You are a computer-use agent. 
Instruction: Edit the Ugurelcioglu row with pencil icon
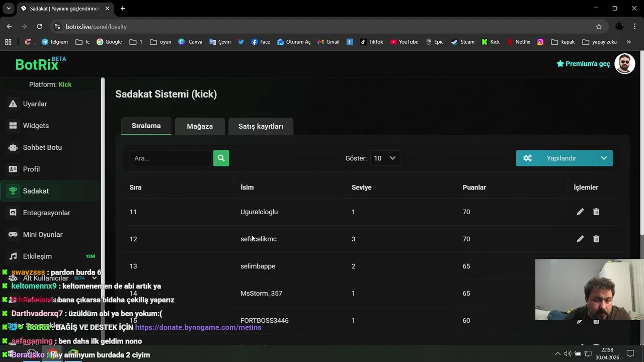pyautogui.click(x=580, y=212)
